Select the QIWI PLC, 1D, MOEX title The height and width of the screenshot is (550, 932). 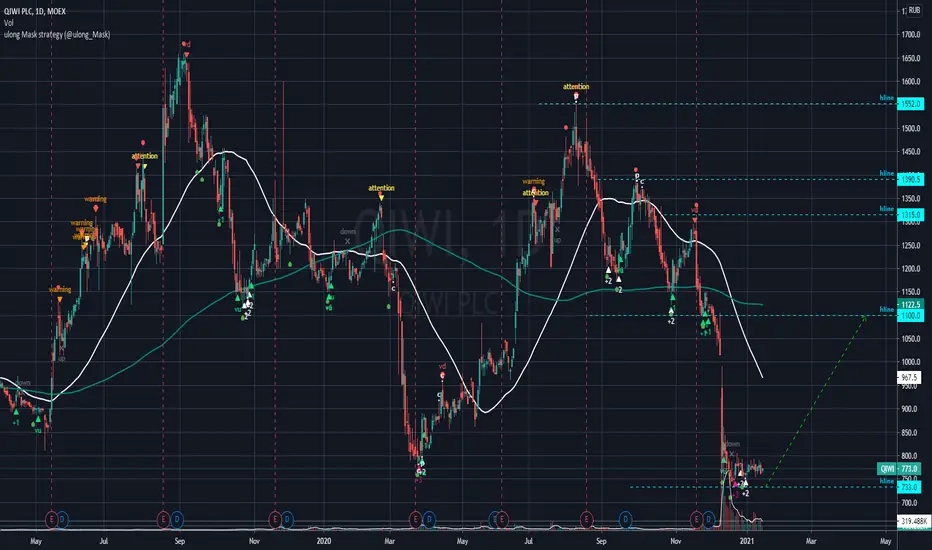click(35, 11)
